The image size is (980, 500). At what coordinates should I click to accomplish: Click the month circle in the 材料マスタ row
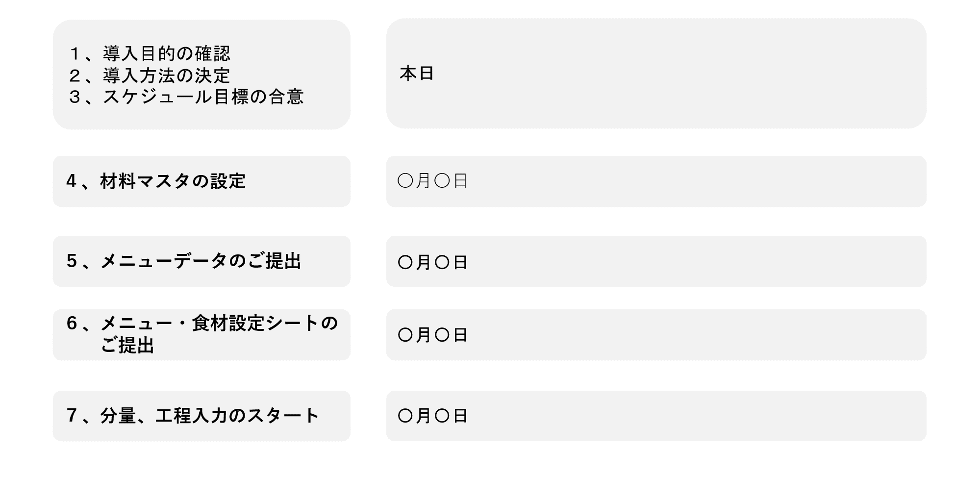coord(405,181)
